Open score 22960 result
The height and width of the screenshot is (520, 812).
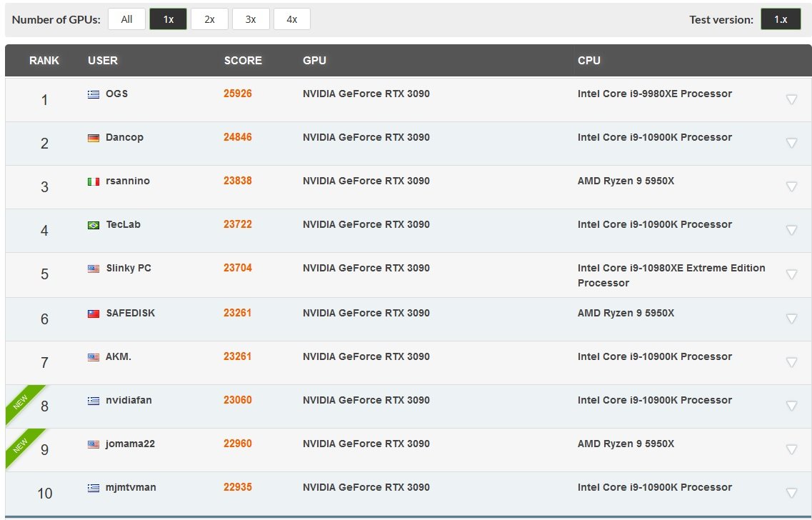coord(238,444)
